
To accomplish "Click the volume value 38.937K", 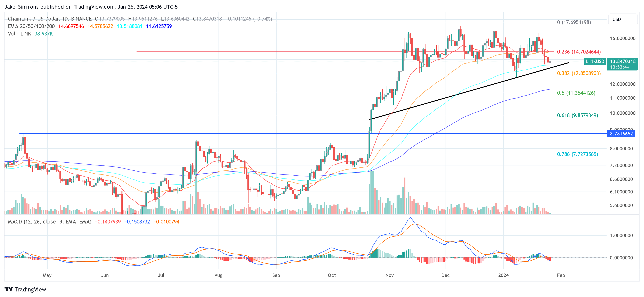I will [x=44, y=34].
